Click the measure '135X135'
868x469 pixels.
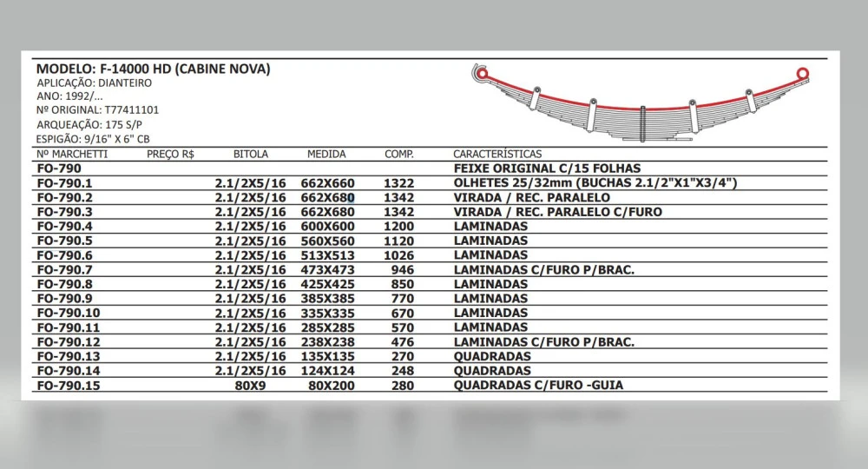click(328, 356)
